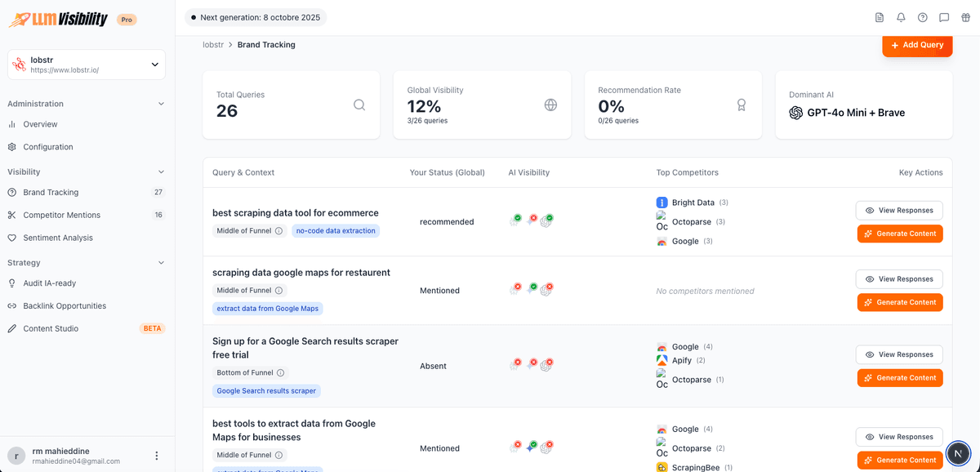The height and width of the screenshot is (472, 980).
Task: Collapse the Visibility sidebar section
Action: 161,172
